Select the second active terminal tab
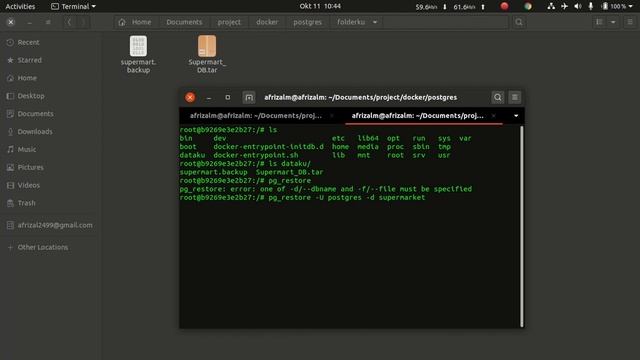Screen dimensions: 640x360 [x=418, y=116]
